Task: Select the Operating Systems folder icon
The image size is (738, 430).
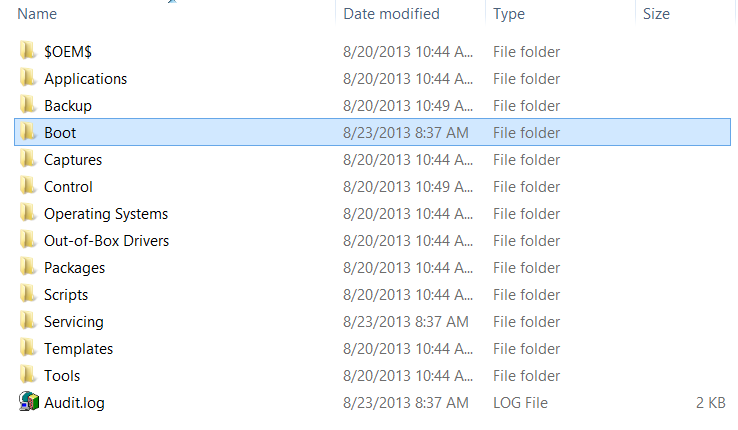Action: point(28,213)
